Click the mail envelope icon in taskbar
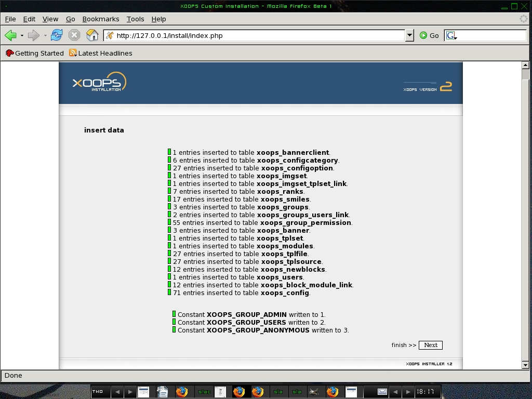 pos(382,392)
